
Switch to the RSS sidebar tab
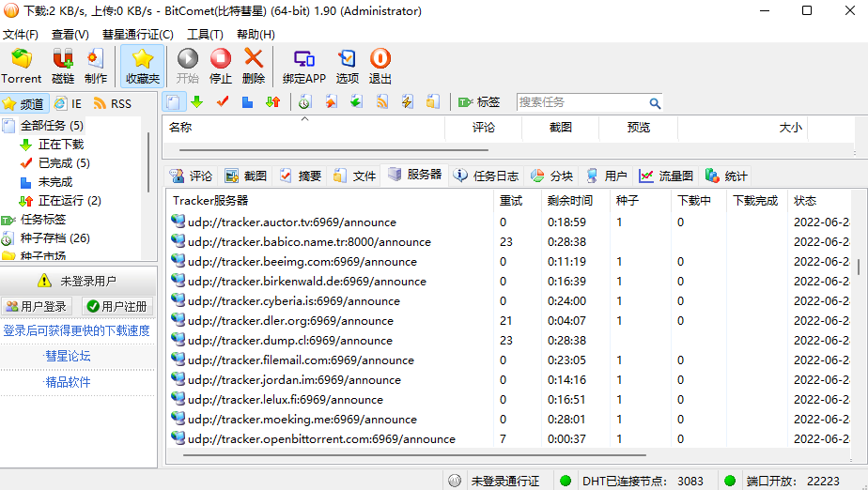click(113, 103)
